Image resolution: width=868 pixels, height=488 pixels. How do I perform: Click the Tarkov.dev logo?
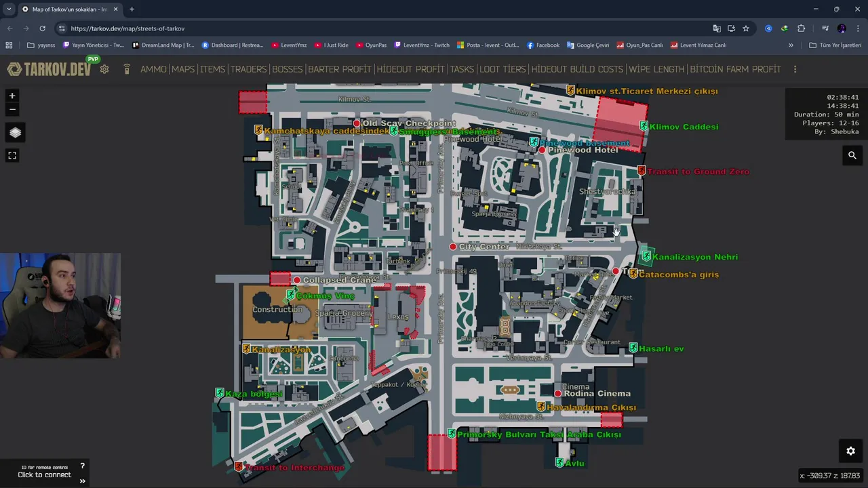(x=49, y=69)
